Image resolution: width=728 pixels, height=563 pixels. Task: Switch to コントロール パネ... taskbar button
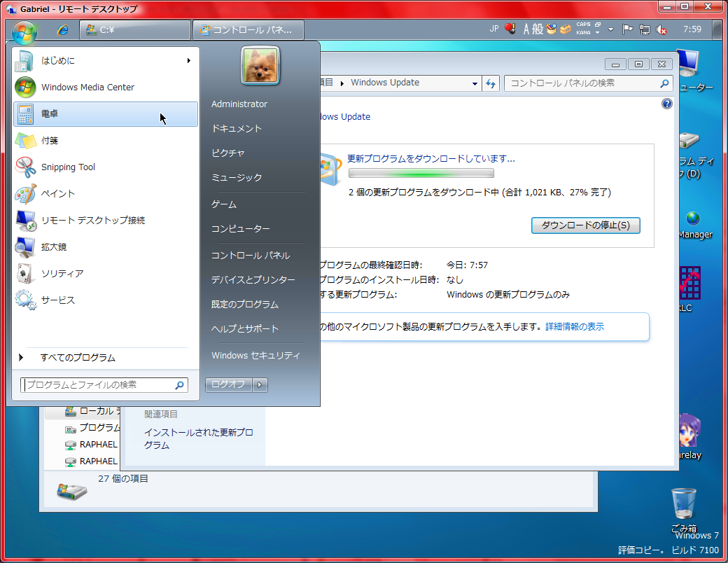(x=248, y=29)
